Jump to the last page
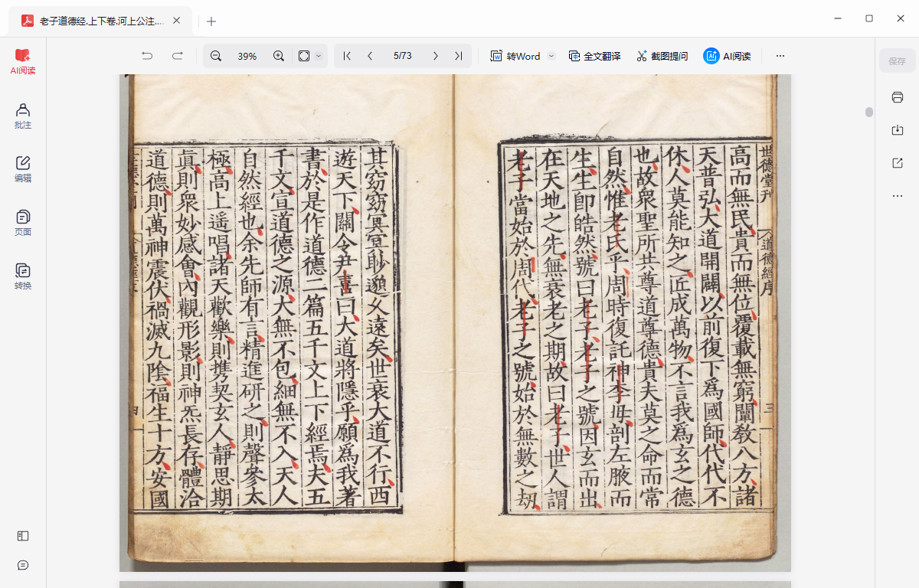The width and height of the screenshot is (919, 588). tap(458, 56)
